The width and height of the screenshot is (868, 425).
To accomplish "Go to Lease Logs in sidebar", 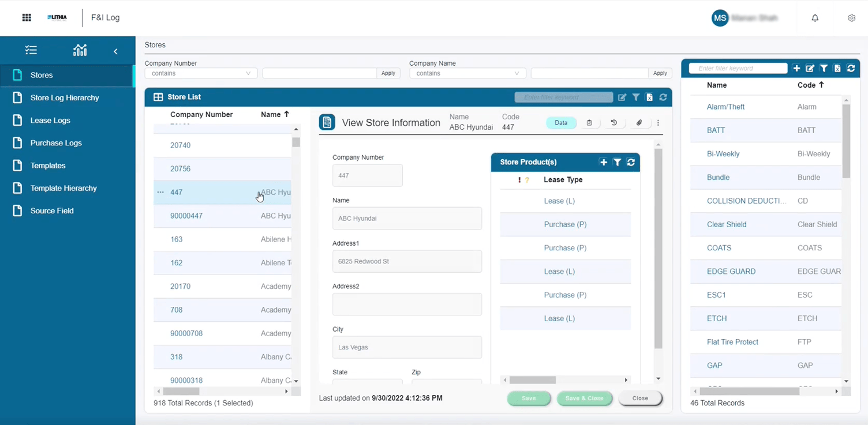I will coord(50,121).
